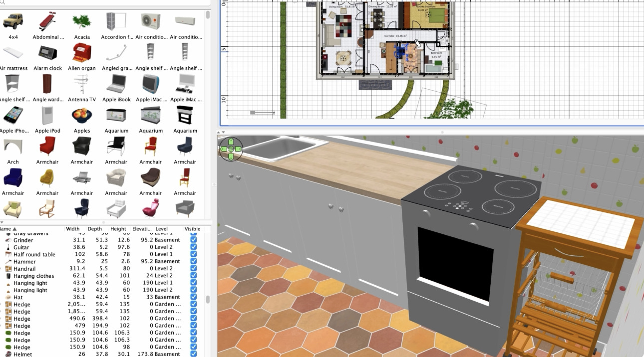The image size is (644, 357).
Task: Click the Level column header
Action: pos(162,229)
